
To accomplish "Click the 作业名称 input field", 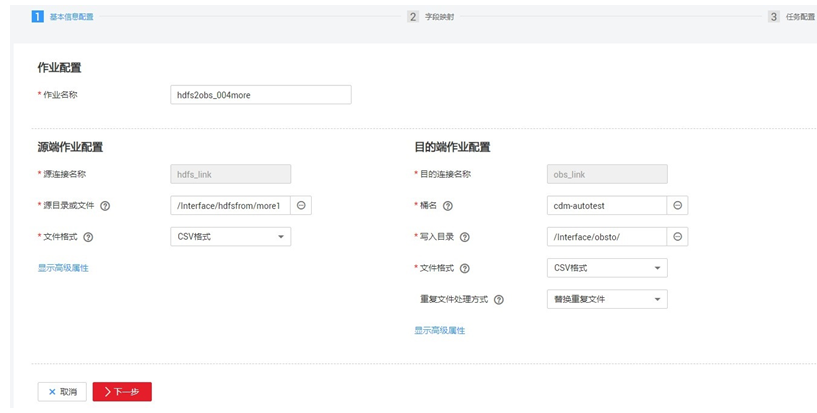I will pyautogui.click(x=261, y=95).
